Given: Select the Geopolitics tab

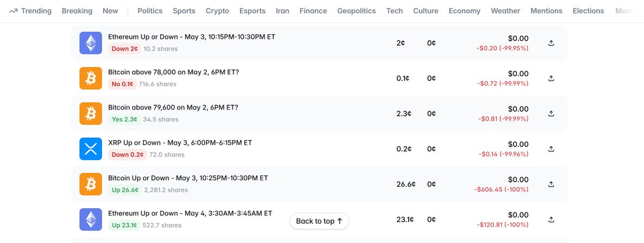Looking at the screenshot, I should click(356, 11).
